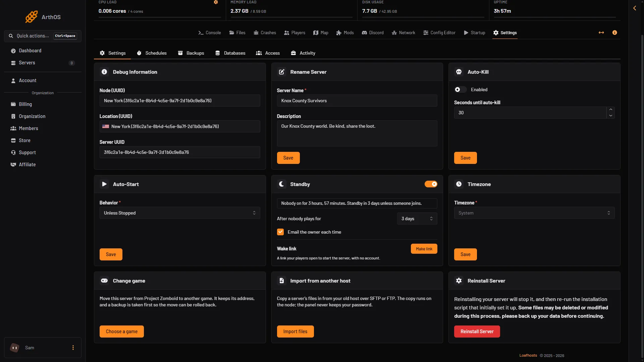Open Store page
The height and width of the screenshot is (362, 644).
point(43,140)
